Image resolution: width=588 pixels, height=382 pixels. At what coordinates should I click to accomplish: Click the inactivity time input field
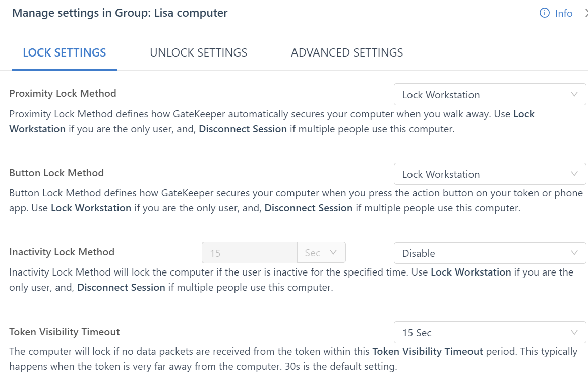(x=249, y=253)
